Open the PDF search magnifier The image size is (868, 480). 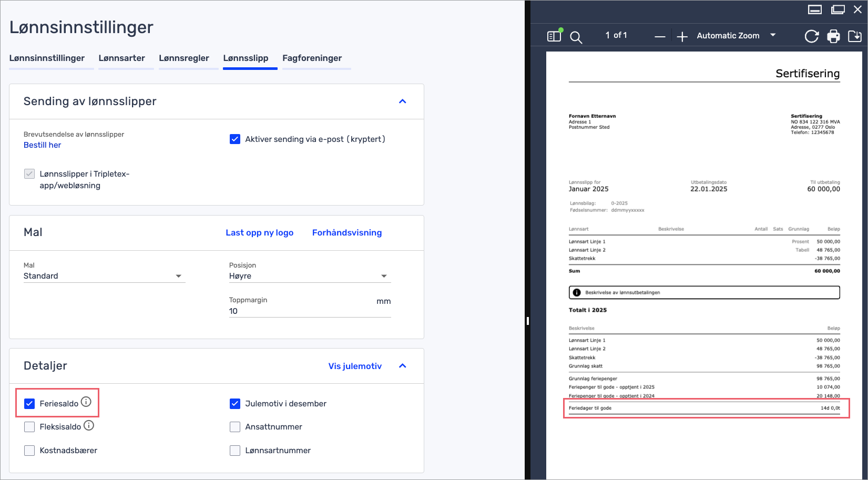tap(576, 37)
